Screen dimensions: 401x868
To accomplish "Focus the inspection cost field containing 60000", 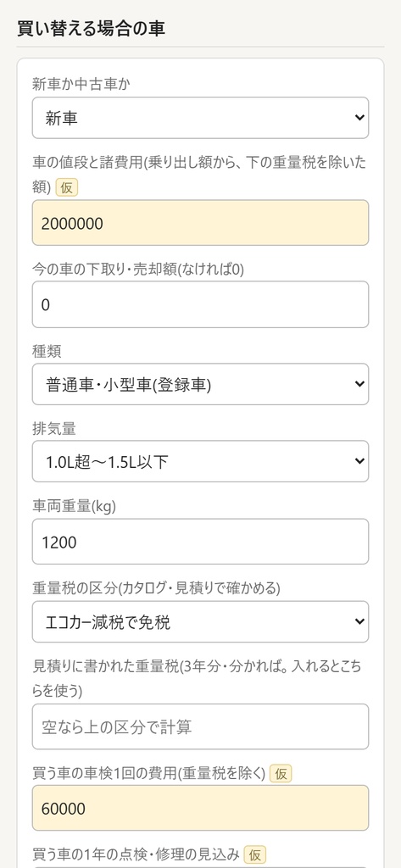I will [200, 808].
